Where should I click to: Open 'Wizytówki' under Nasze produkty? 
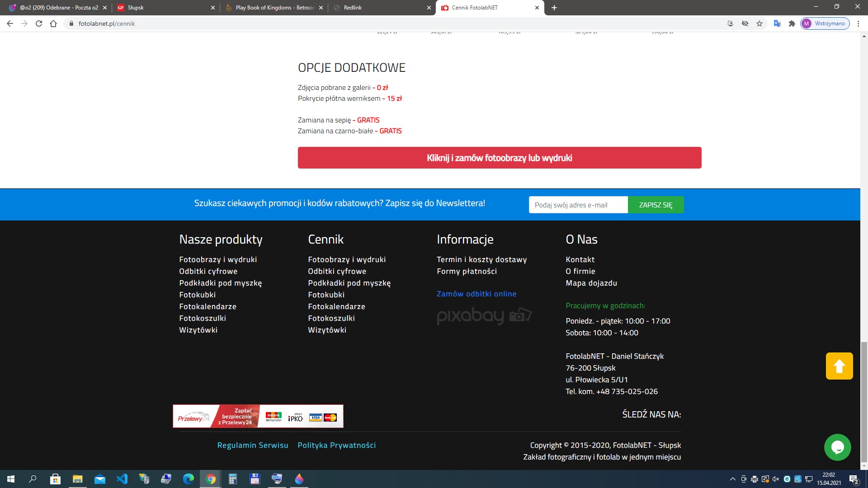(x=198, y=330)
